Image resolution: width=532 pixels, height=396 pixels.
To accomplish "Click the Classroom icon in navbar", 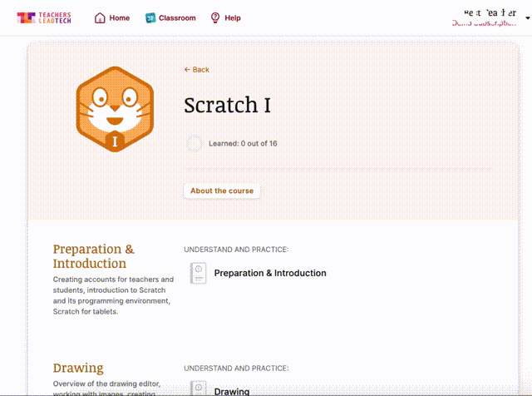I will (x=150, y=17).
